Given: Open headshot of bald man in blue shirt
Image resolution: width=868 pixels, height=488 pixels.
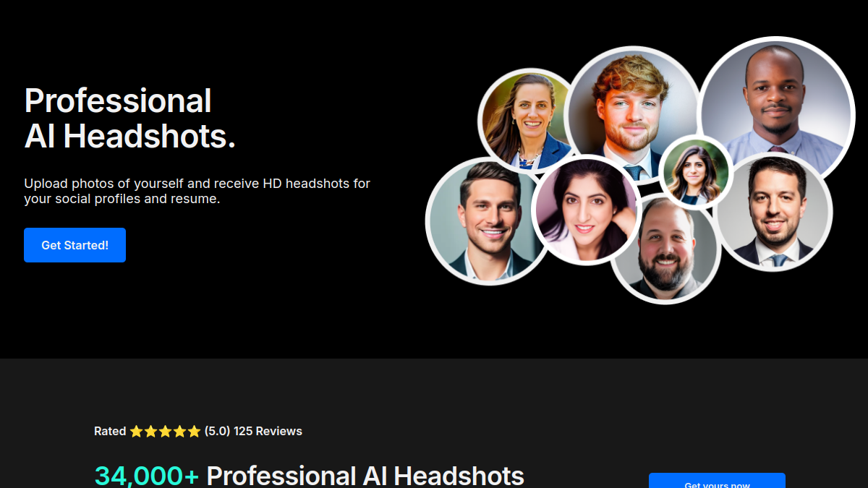Looking at the screenshot, I should tap(778, 108).
